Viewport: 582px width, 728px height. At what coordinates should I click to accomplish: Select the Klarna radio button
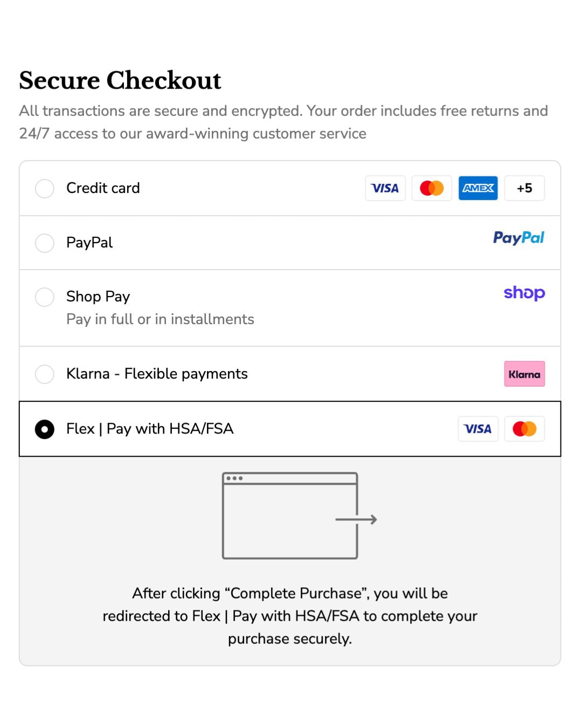pos(45,374)
